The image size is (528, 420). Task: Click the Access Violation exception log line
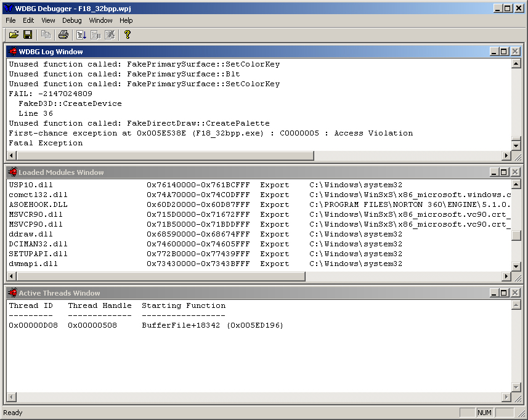211,133
